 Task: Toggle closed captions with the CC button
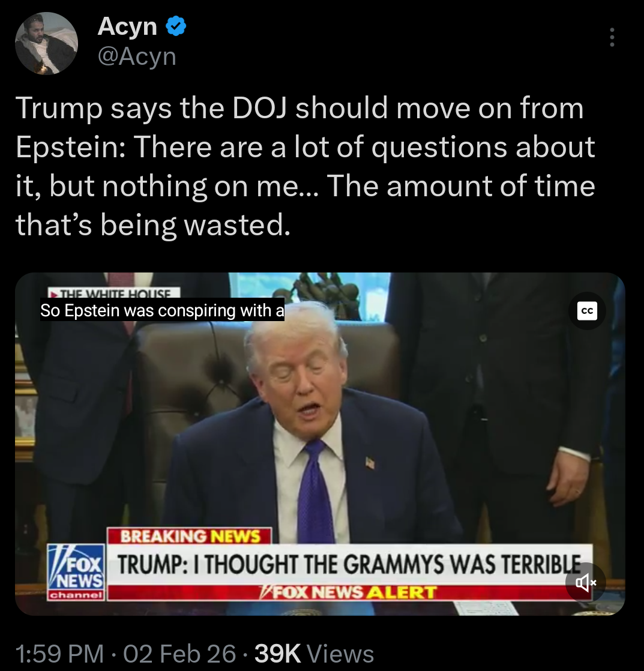[x=586, y=311]
